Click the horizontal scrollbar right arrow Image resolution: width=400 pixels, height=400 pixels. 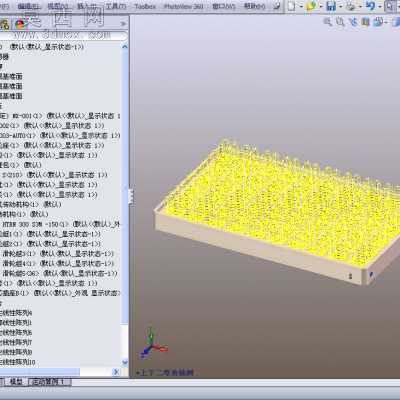(116, 372)
